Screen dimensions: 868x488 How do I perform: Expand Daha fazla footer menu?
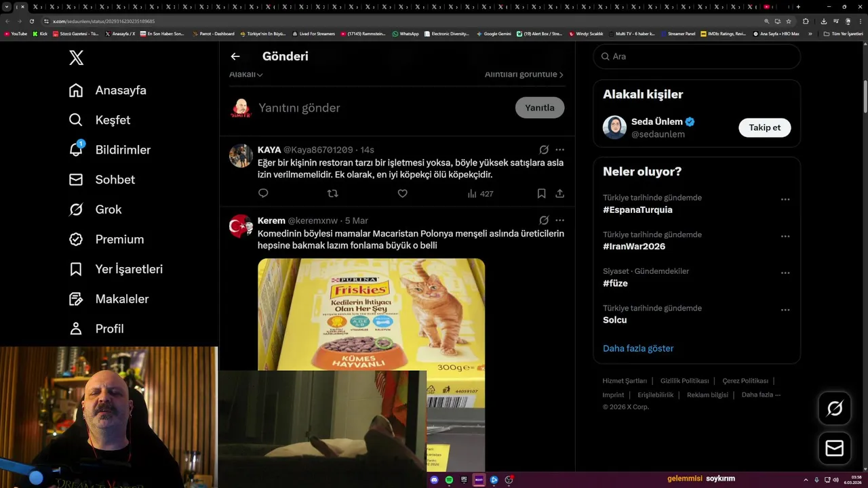[761, 395]
